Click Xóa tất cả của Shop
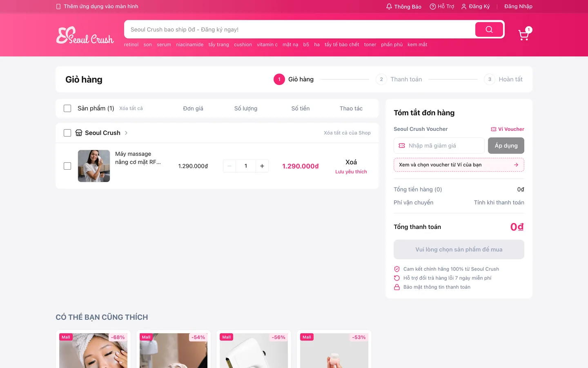 [x=347, y=133]
